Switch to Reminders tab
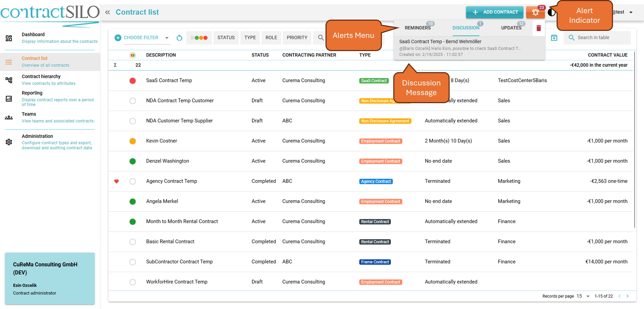644x309 pixels. (x=417, y=28)
